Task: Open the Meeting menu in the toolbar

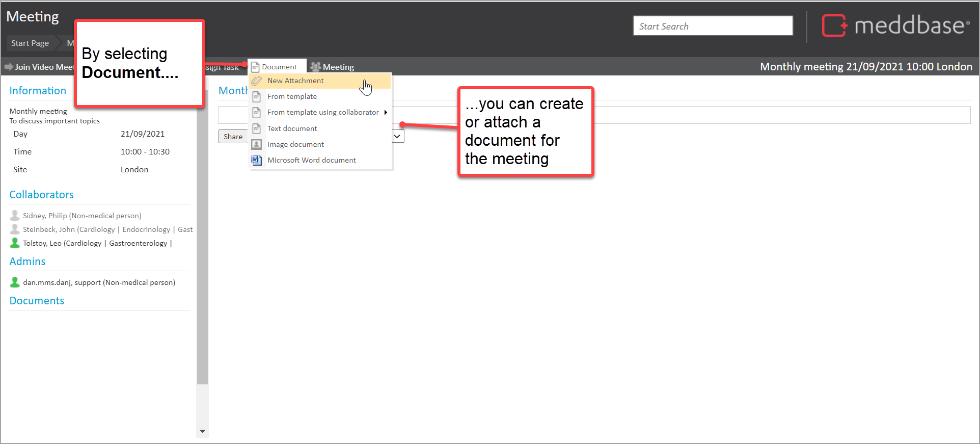Action: 333,67
